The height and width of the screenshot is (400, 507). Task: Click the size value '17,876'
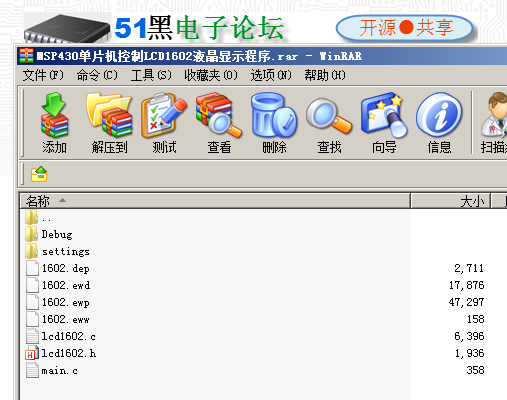466,285
